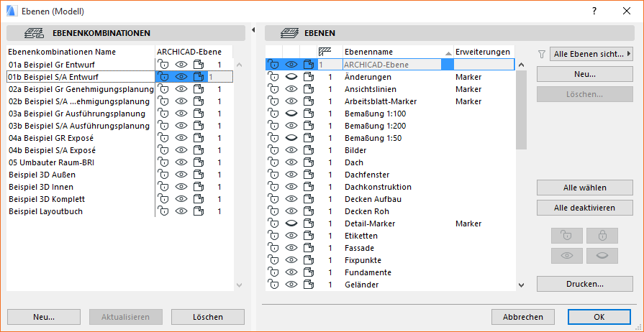Toggle visibility eye of Änderungen layer

coord(291,77)
